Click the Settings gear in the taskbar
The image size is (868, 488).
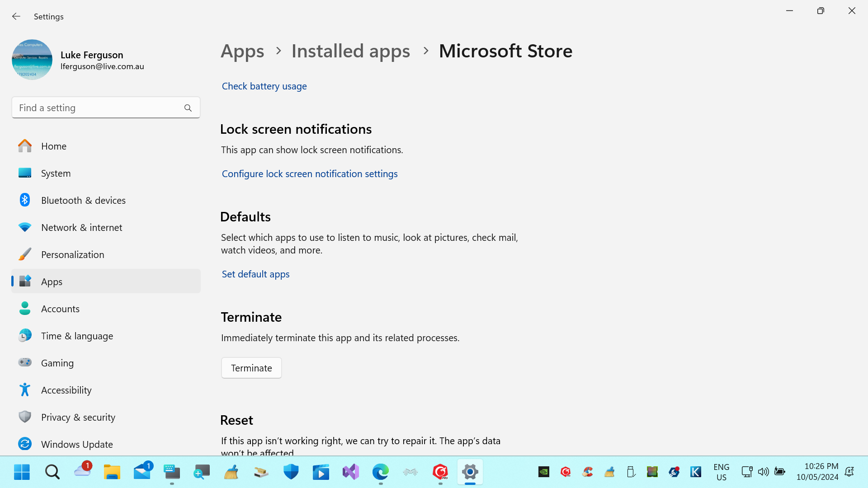click(470, 472)
